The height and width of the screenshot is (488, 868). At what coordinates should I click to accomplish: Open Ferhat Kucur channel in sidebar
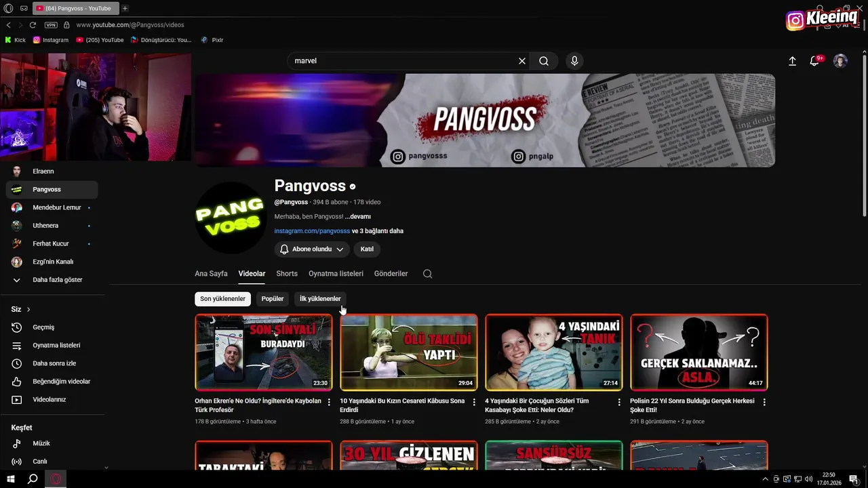point(52,244)
